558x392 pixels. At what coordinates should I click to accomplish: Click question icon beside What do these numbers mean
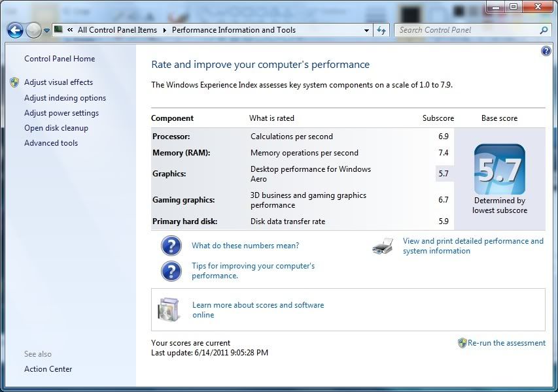[x=171, y=246]
